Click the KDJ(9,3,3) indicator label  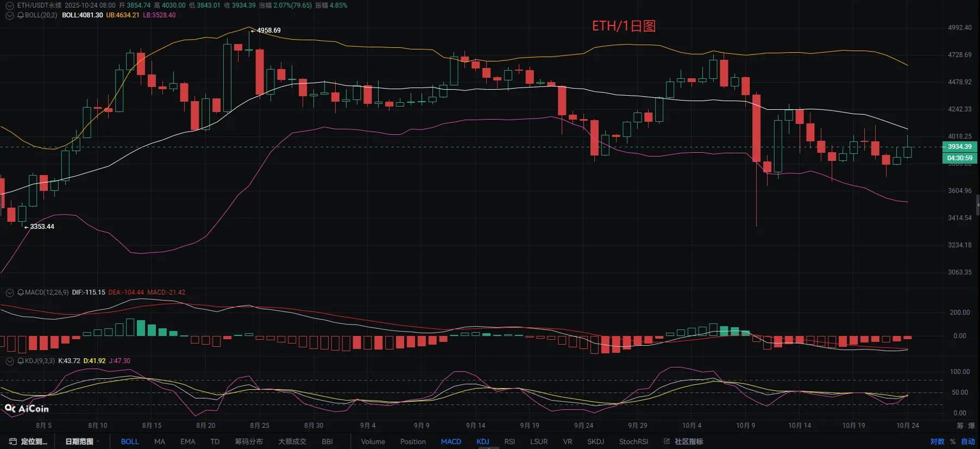[x=40, y=361]
